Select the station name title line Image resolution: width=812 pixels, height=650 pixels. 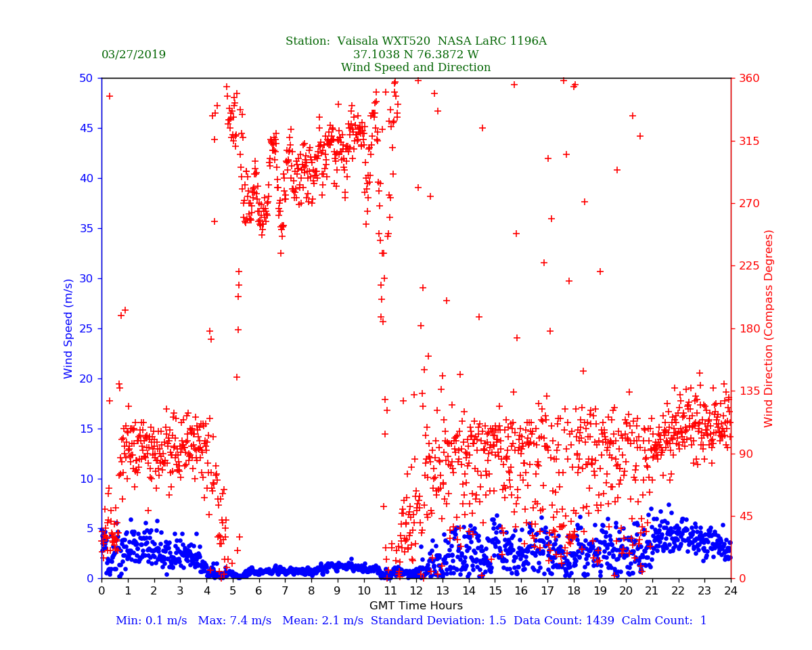click(x=415, y=41)
